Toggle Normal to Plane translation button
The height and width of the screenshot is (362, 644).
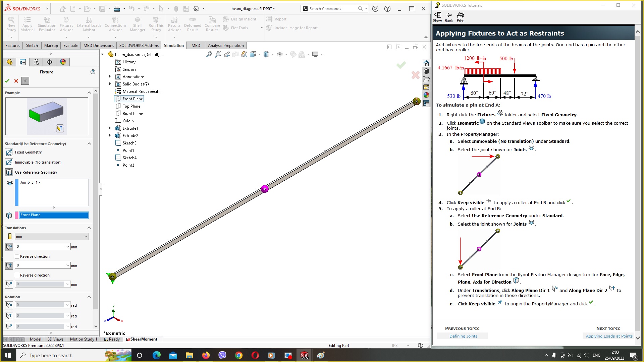point(9,285)
